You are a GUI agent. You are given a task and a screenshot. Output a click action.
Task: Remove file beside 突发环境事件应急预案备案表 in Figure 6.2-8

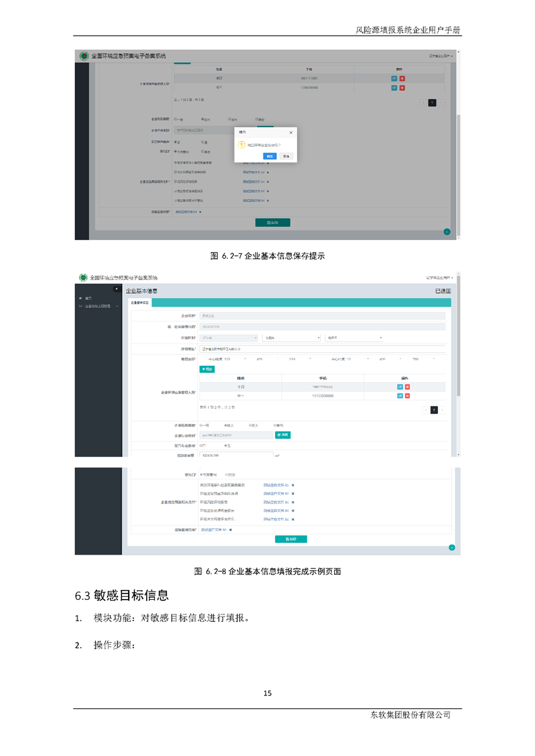292,485
